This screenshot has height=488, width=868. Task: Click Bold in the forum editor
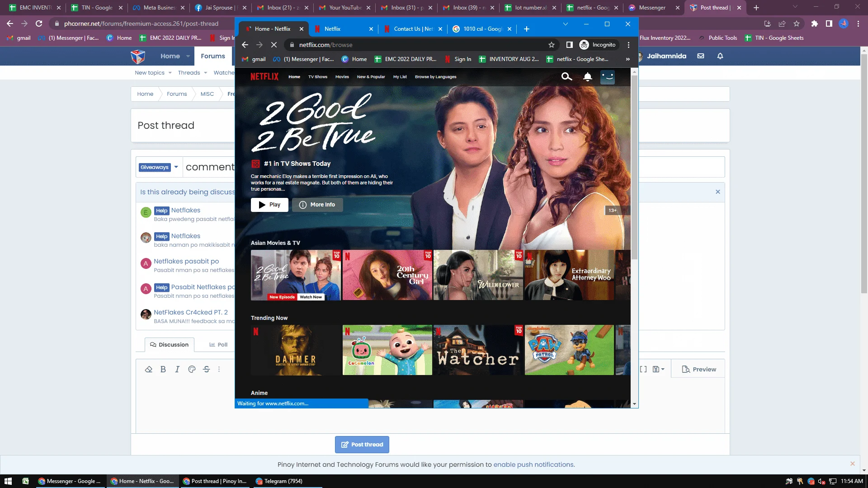tap(163, 369)
